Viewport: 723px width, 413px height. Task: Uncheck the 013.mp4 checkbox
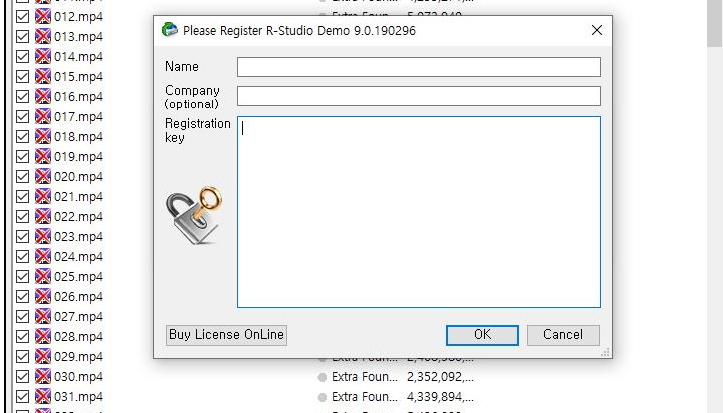coord(22,36)
